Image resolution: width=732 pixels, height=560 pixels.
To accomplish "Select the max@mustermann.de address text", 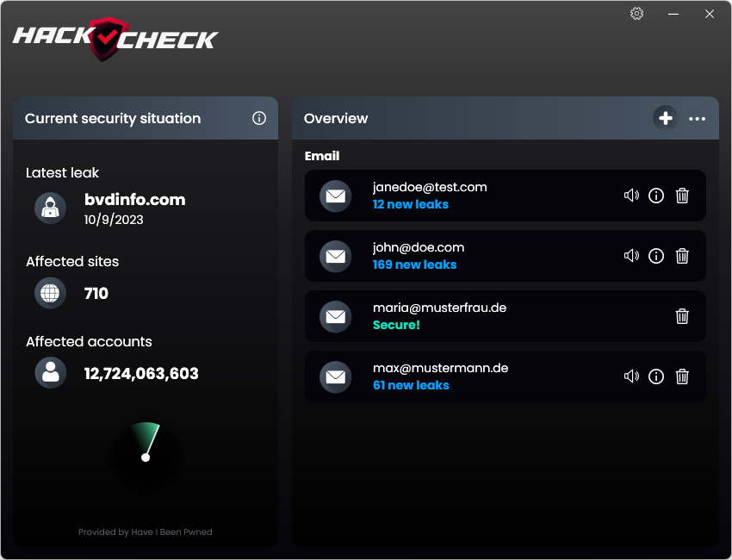I will pos(440,368).
